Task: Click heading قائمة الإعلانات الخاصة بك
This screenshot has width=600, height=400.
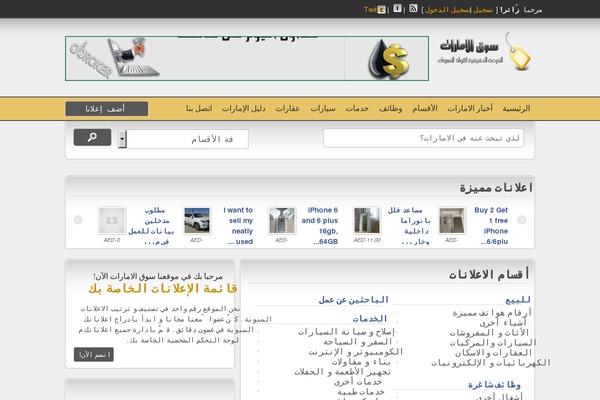Action: 163,289
